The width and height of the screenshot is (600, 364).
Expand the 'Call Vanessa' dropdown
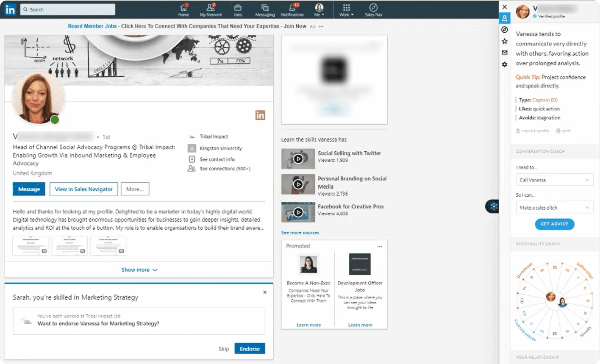point(554,180)
